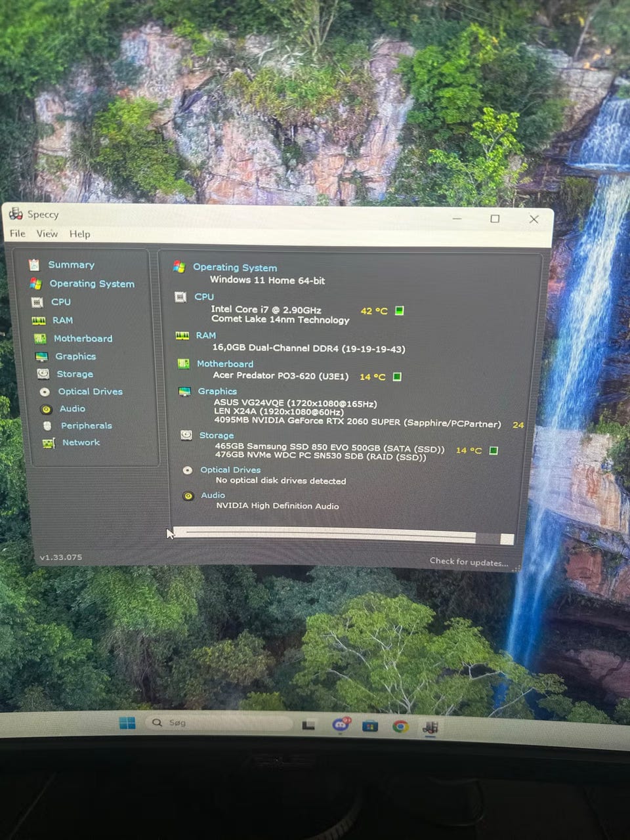Click the horizontal scrollbar in summary pane
This screenshot has height=840, width=630.
pyautogui.click(x=343, y=535)
